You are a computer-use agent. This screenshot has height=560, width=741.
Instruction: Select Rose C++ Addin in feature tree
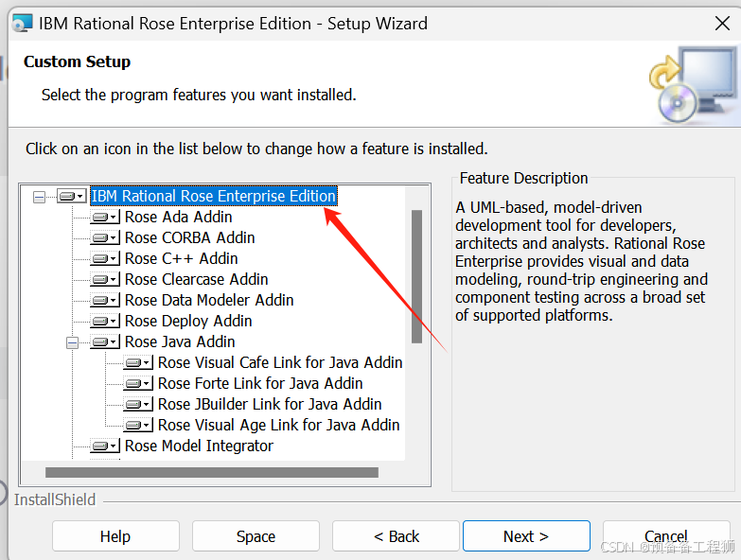pos(181,259)
